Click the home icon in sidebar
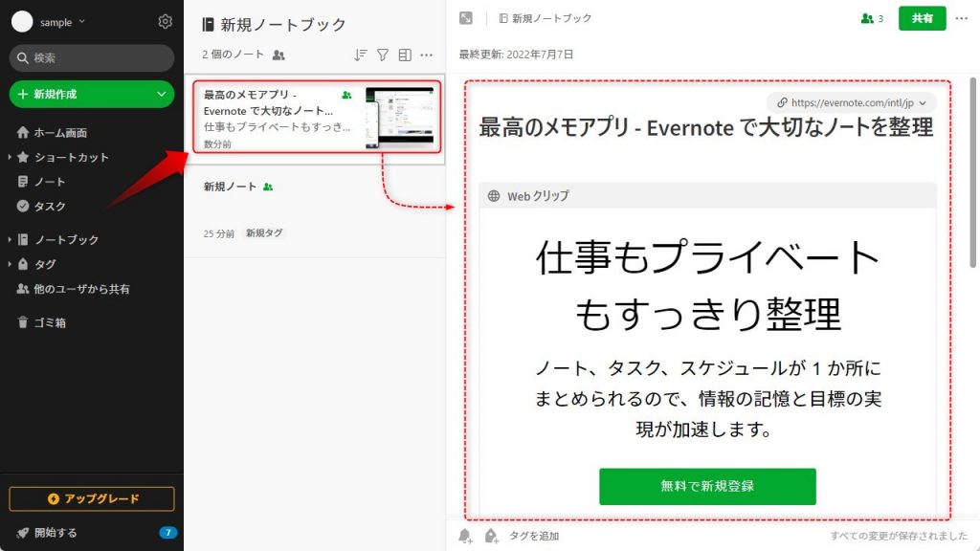The height and width of the screenshot is (551, 980). [23, 132]
